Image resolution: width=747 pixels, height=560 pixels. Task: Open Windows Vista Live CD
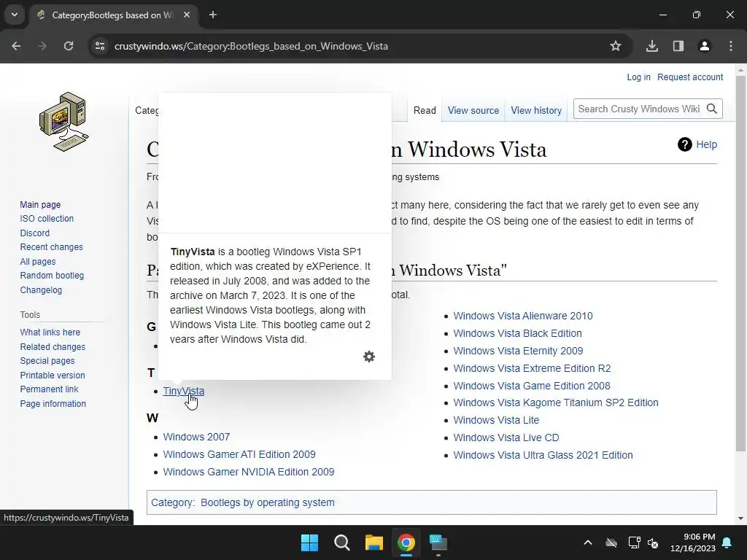(506, 437)
